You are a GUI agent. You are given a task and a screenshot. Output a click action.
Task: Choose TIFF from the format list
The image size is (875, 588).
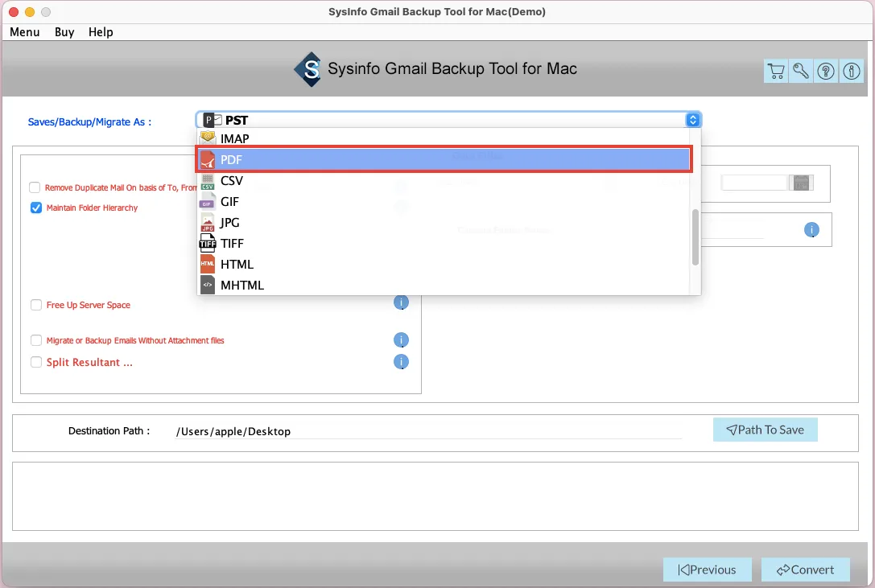coord(444,243)
